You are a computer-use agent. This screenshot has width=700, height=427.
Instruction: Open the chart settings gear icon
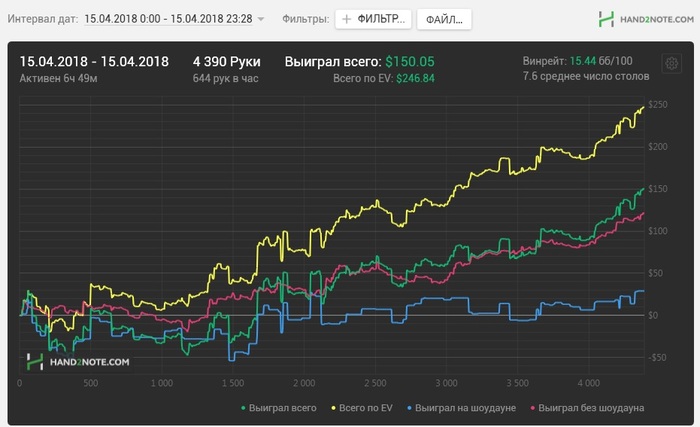click(x=671, y=63)
